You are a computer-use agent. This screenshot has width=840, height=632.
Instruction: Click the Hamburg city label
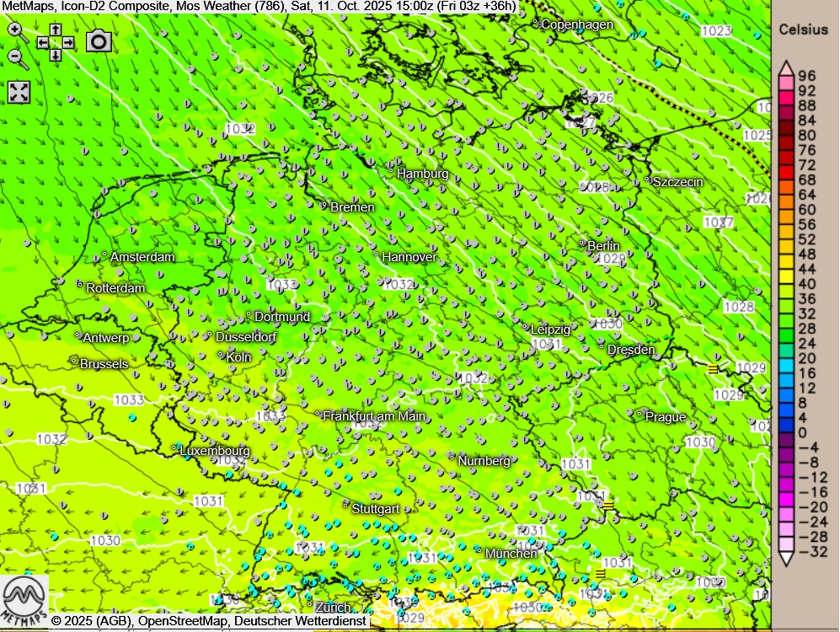click(x=422, y=174)
